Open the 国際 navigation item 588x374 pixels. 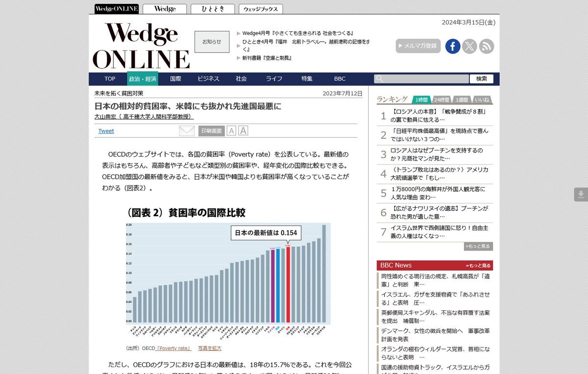point(176,79)
